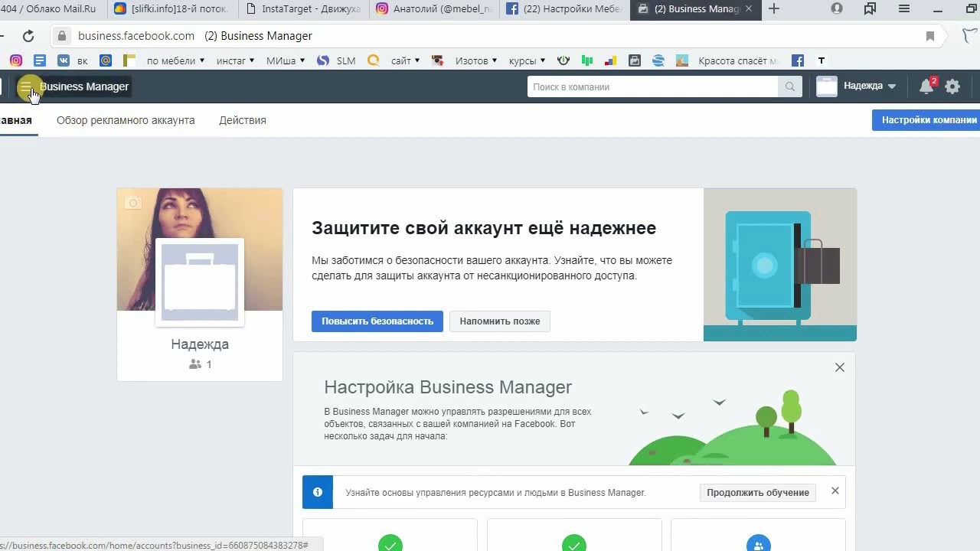Click the search magnifier button in company search
Image resolution: width=980 pixels, height=551 pixels.
coord(790,87)
